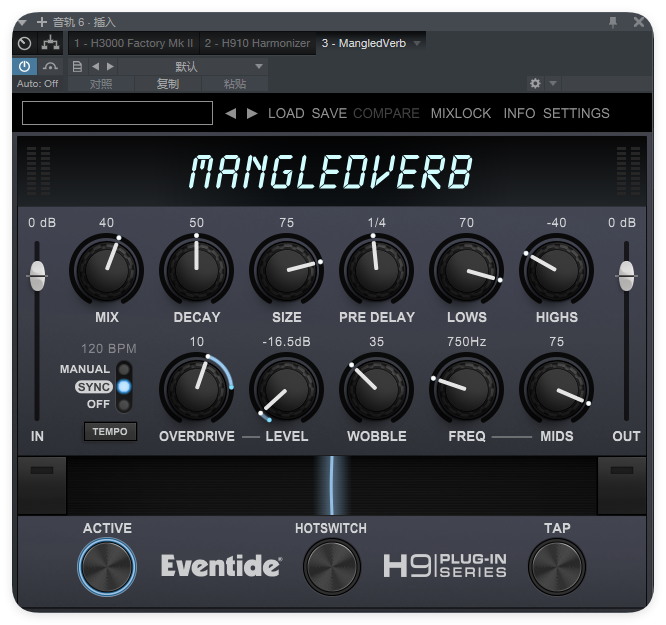Viewport: 666px width, 625px height.
Task: Click the COMPARE option
Action: pos(386,113)
